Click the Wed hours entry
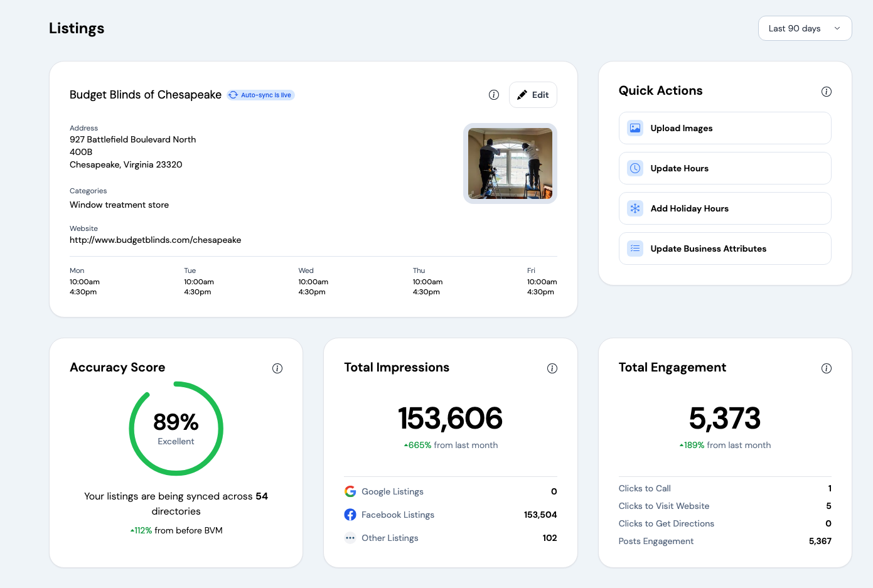Screen dimensions: 873x588 tap(313, 281)
